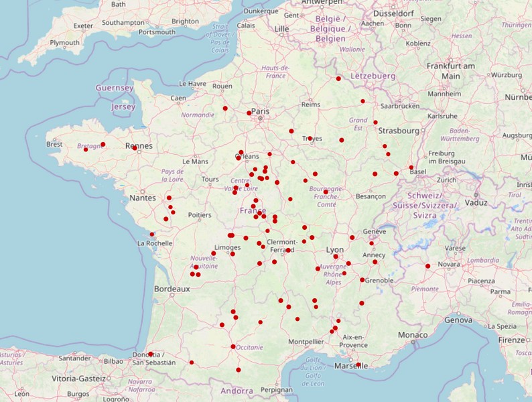
Task: Select the Pays de la Loire label
Action: [173, 176]
